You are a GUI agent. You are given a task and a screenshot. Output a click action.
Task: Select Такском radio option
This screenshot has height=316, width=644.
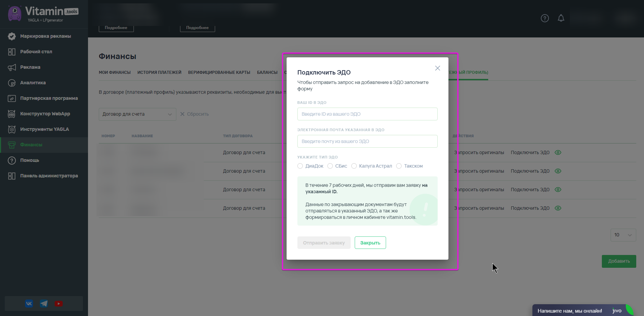pos(399,166)
